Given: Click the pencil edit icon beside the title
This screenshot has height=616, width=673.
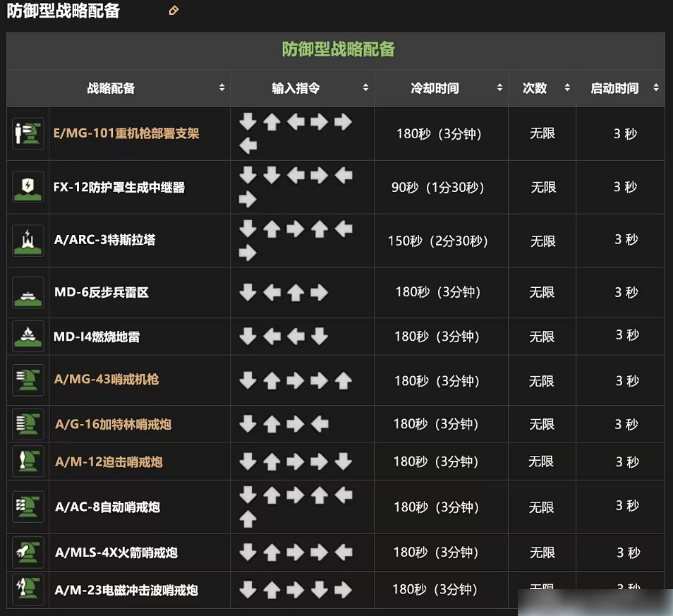Looking at the screenshot, I should pos(174,11).
